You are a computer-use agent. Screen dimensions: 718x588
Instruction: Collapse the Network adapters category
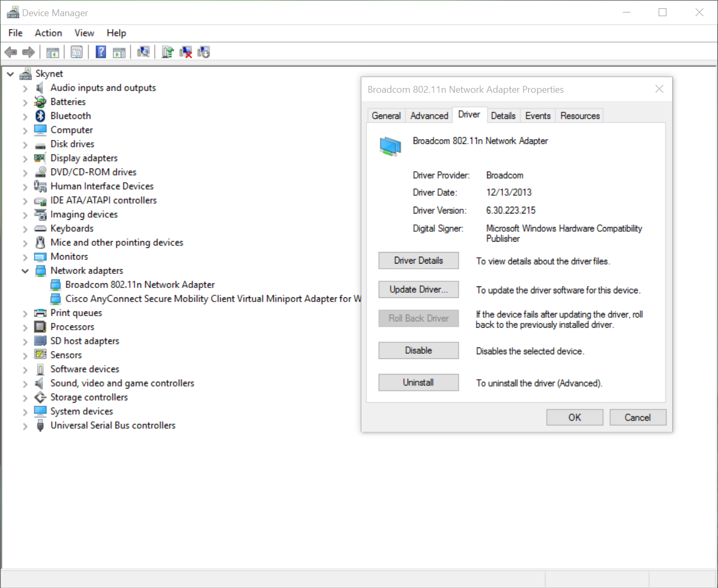(25, 271)
